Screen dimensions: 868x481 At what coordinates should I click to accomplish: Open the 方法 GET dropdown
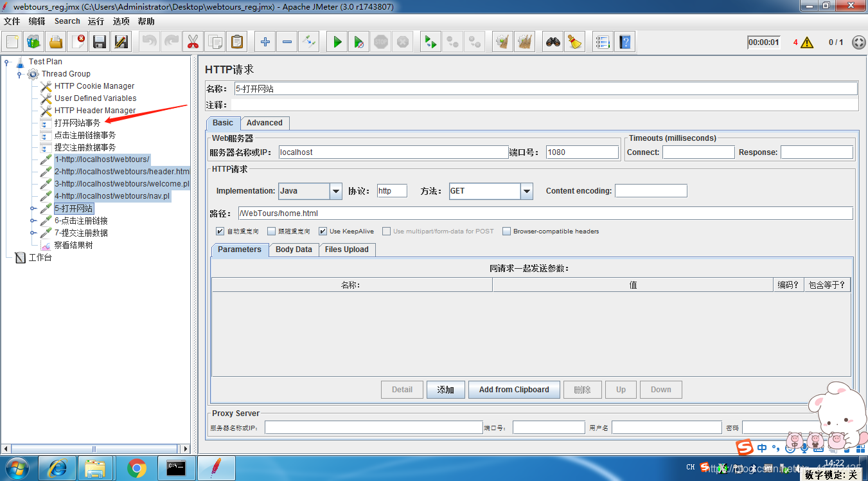527,191
